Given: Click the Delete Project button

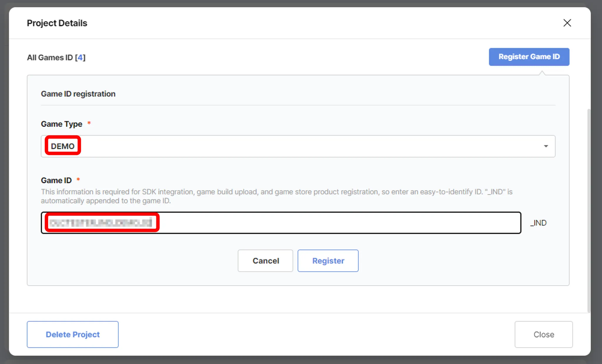Looking at the screenshot, I should [73, 334].
